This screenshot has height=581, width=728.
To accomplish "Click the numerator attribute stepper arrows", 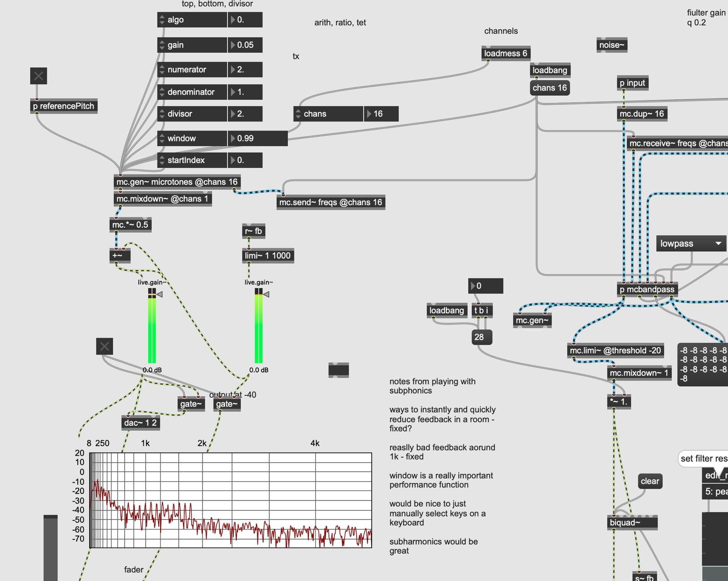I will click(x=162, y=70).
